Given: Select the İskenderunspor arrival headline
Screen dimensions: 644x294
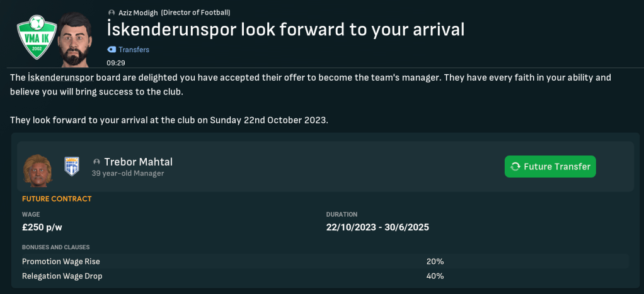Looking at the screenshot, I should pyautogui.click(x=285, y=30).
